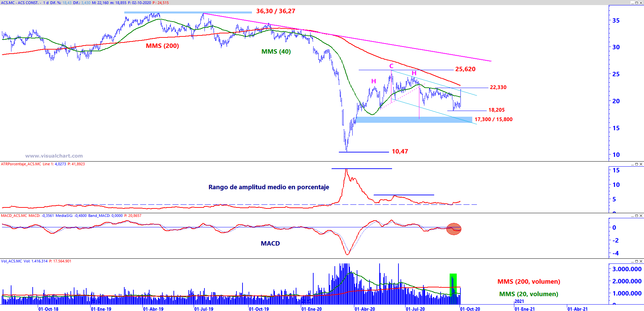644x311 pixels.
Task: Click the 3.000.000 value on volume axis
Action: tap(627, 269)
